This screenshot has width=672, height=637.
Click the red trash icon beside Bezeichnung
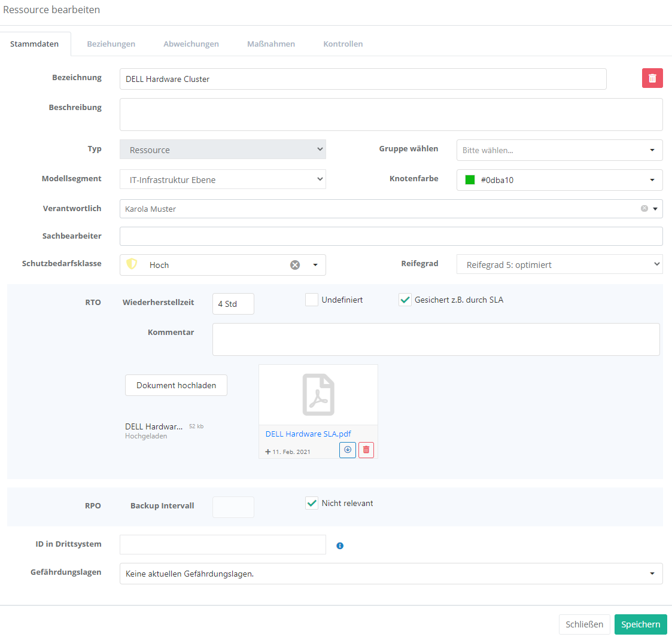652,78
